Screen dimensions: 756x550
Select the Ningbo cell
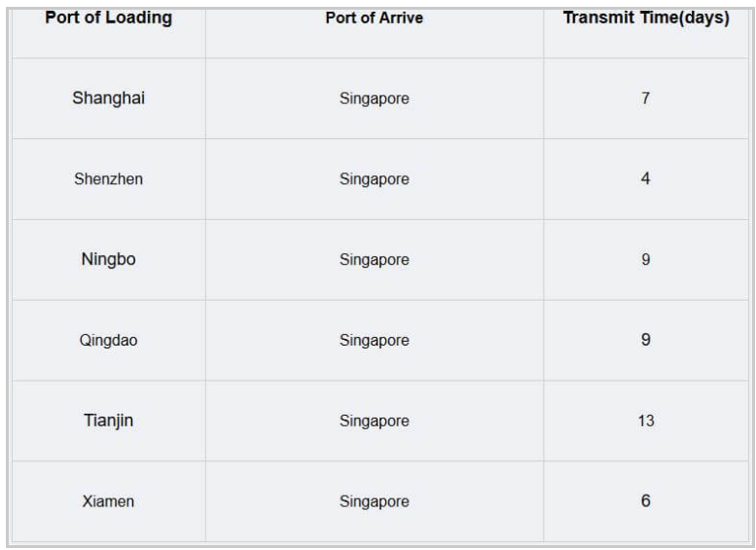(x=108, y=260)
